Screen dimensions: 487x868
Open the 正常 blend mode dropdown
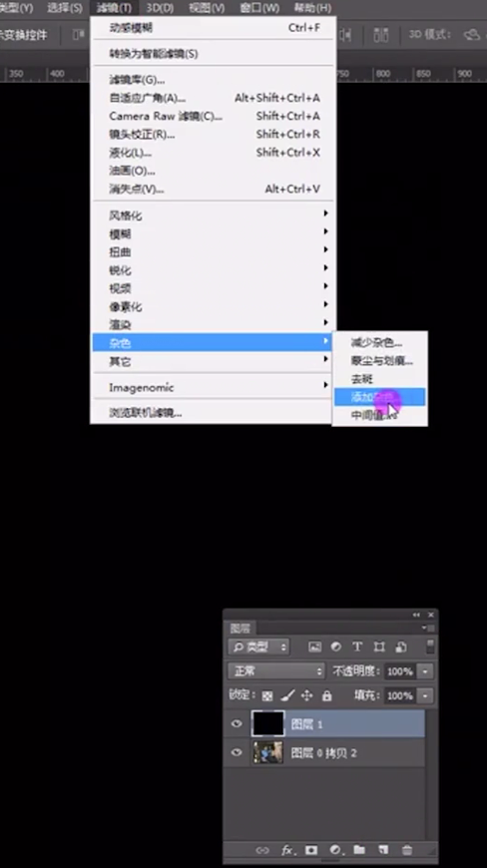pyautogui.click(x=276, y=670)
